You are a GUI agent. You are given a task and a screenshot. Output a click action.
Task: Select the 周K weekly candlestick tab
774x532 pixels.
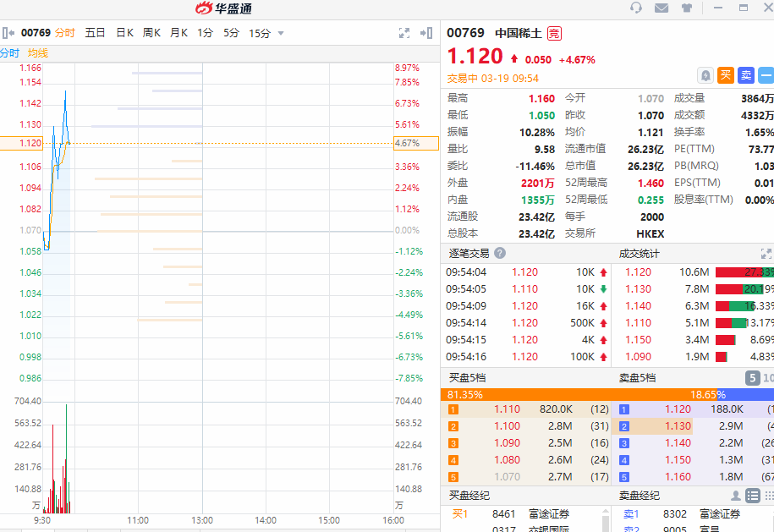151,33
